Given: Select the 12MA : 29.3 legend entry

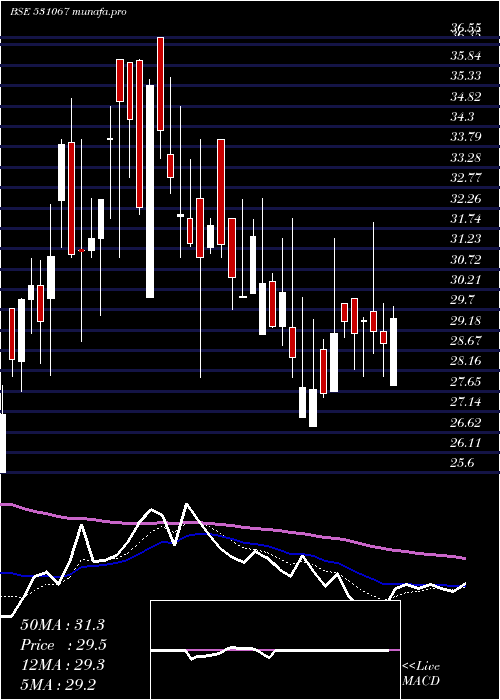Looking at the screenshot, I should point(62,665).
